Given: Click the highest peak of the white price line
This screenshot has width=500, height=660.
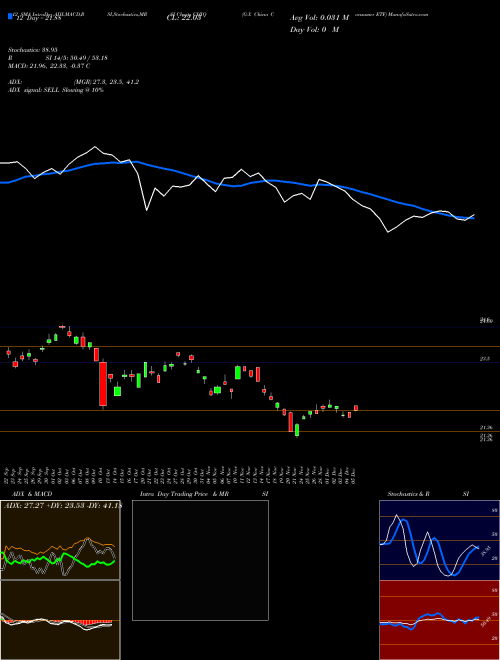Looking at the screenshot, I should tap(94, 147).
